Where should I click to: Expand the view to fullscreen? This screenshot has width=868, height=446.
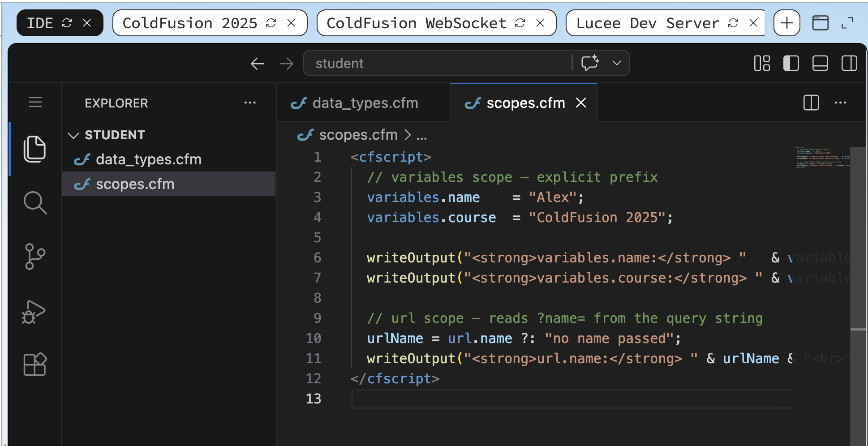(847, 23)
